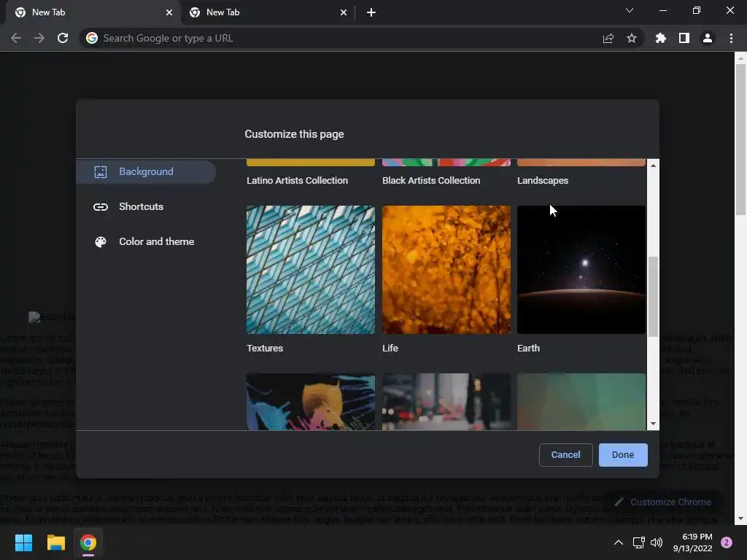This screenshot has height=560, width=747.
Task: Show hidden system tray icons
Action: tap(619, 542)
